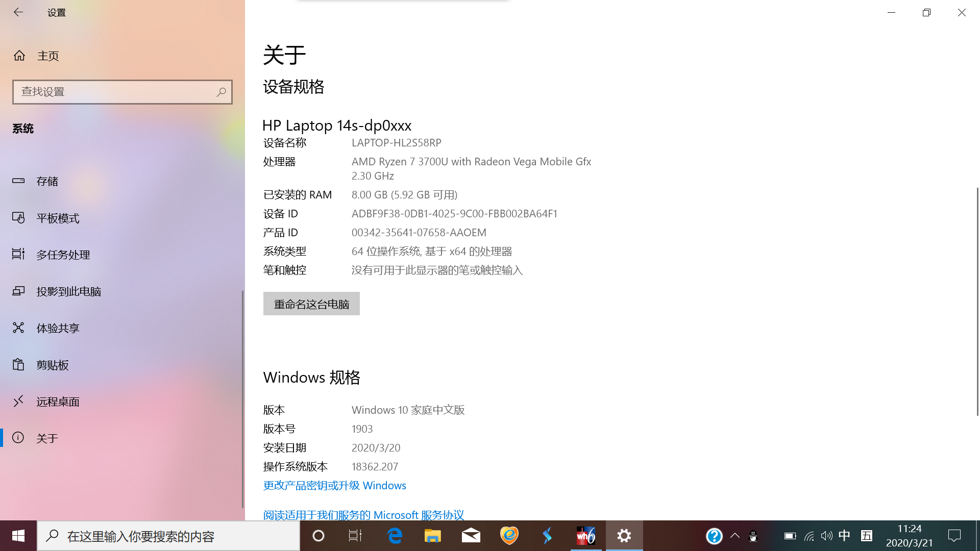The width and height of the screenshot is (980, 551).
Task: Open Task View on the taskbar
Action: [355, 536]
